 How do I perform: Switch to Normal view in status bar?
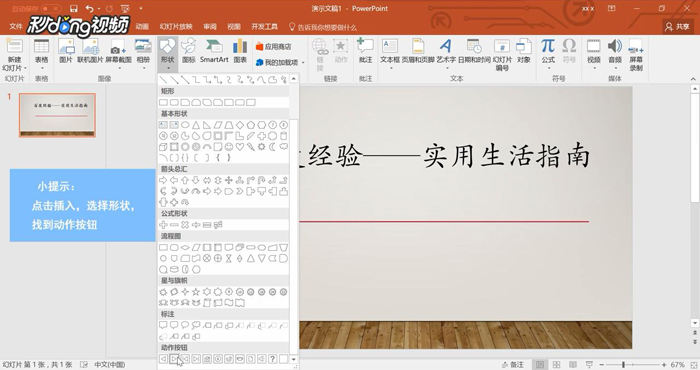coord(540,365)
